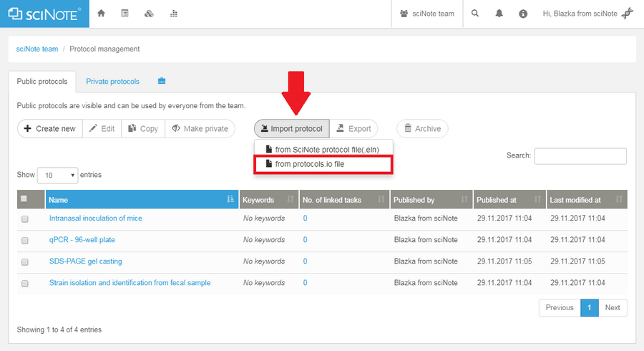Check Strain isolation fecal sample row
The width and height of the screenshot is (644, 351).
point(24,284)
